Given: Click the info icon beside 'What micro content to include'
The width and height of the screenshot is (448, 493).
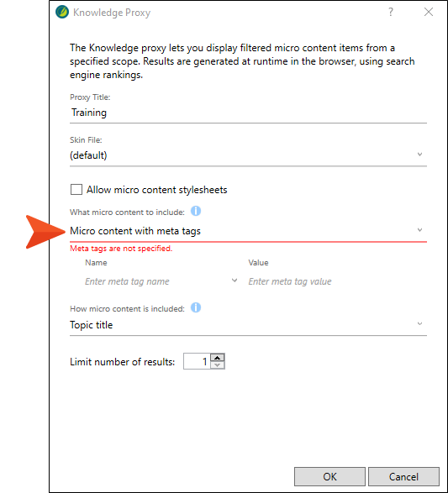Looking at the screenshot, I should click(x=196, y=211).
